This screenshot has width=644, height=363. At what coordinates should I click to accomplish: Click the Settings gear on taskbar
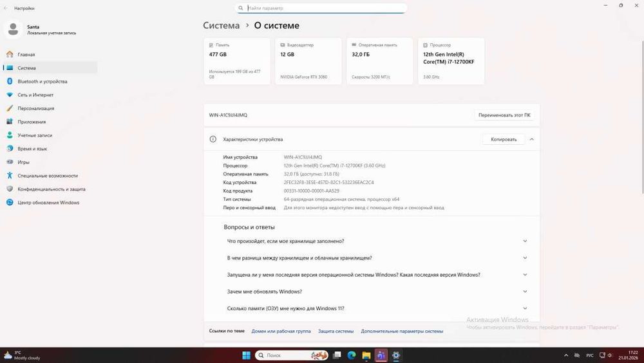(396, 355)
